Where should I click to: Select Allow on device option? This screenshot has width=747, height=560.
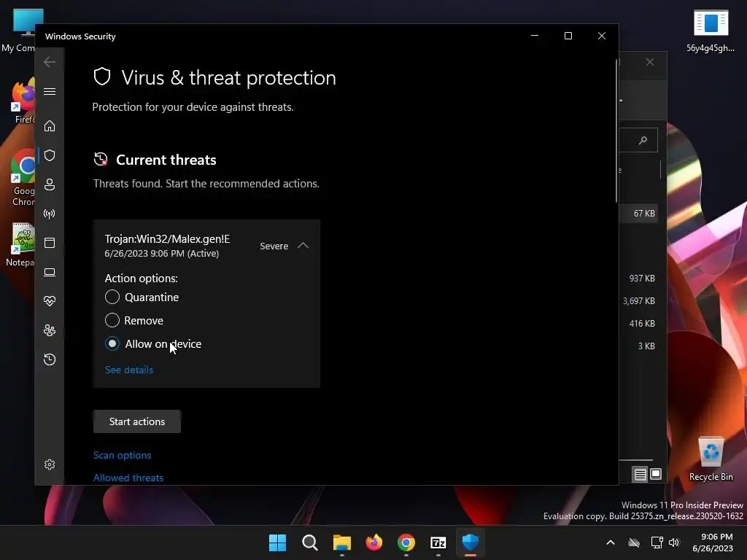pyautogui.click(x=112, y=344)
